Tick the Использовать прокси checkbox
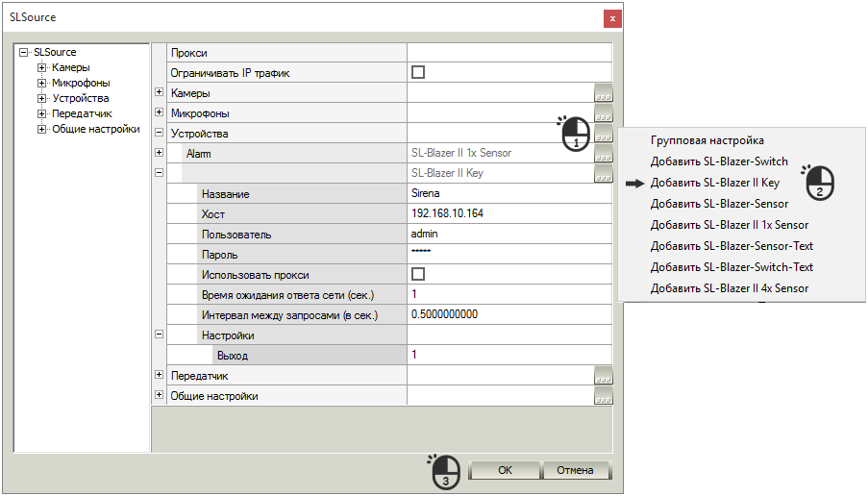 pos(418,274)
